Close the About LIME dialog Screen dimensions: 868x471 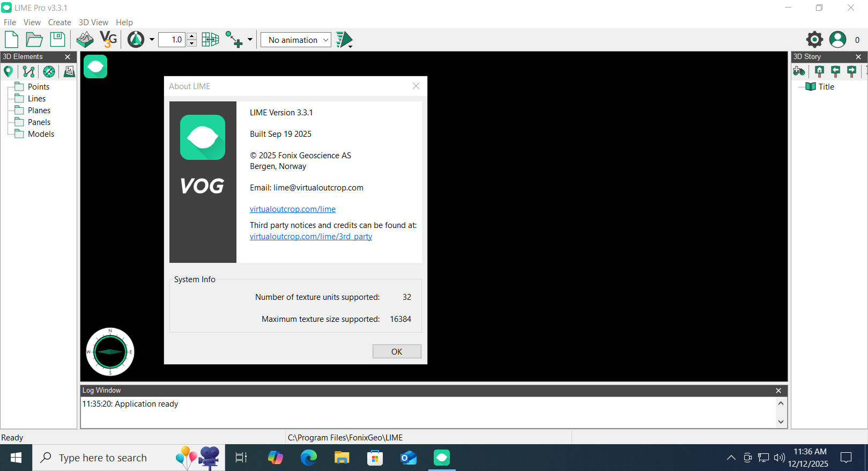(x=416, y=86)
